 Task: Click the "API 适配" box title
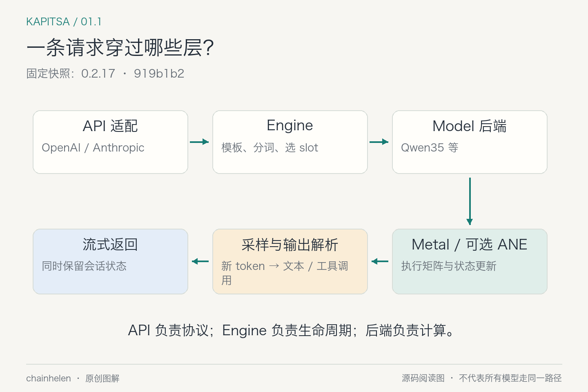pyautogui.click(x=110, y=126)
